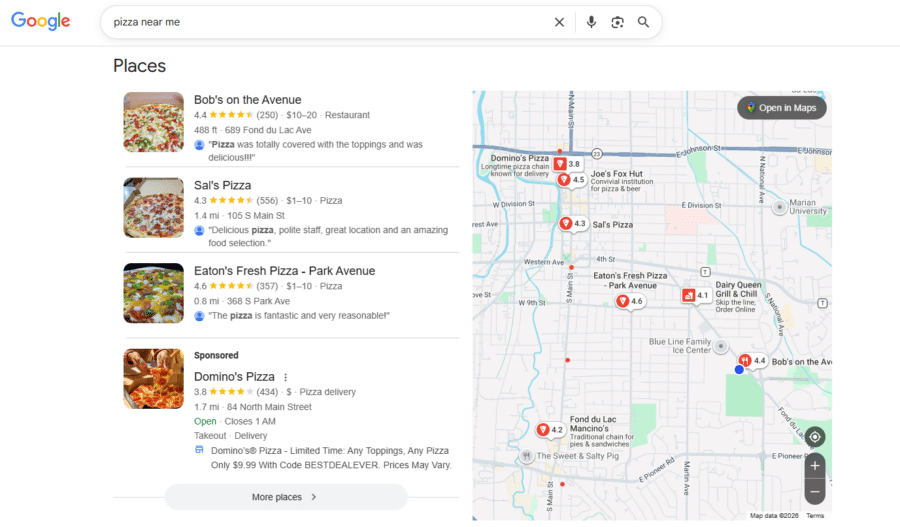Zoom out on the map
900x527 pixels.
[815, 491]
